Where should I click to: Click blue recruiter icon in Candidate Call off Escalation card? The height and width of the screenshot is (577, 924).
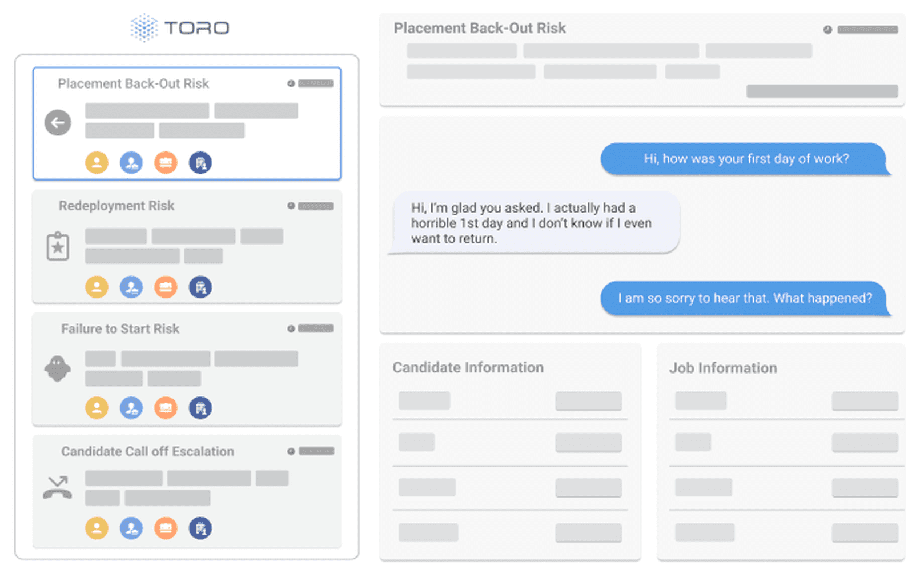click(131, 528)
